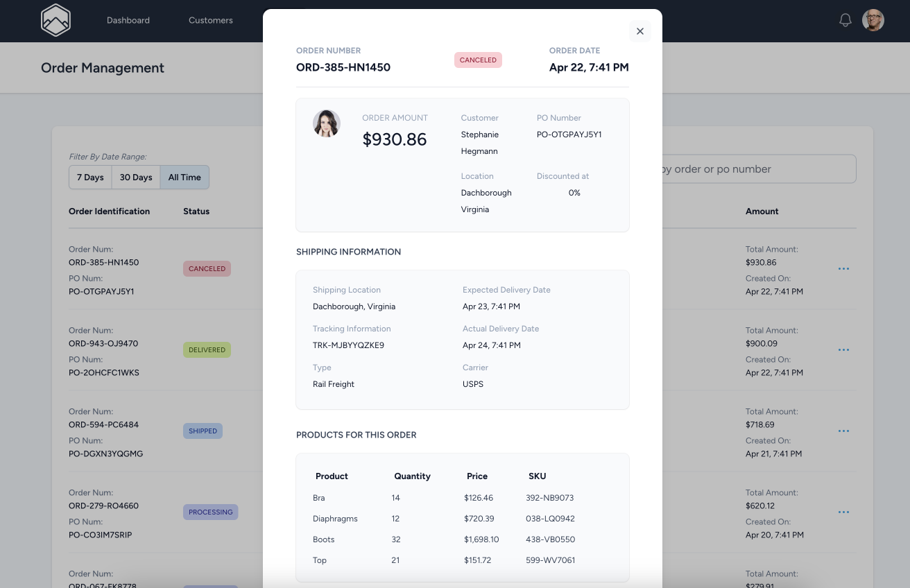
Task: Click the Discounted at 0% value
Action: (574, 193)
